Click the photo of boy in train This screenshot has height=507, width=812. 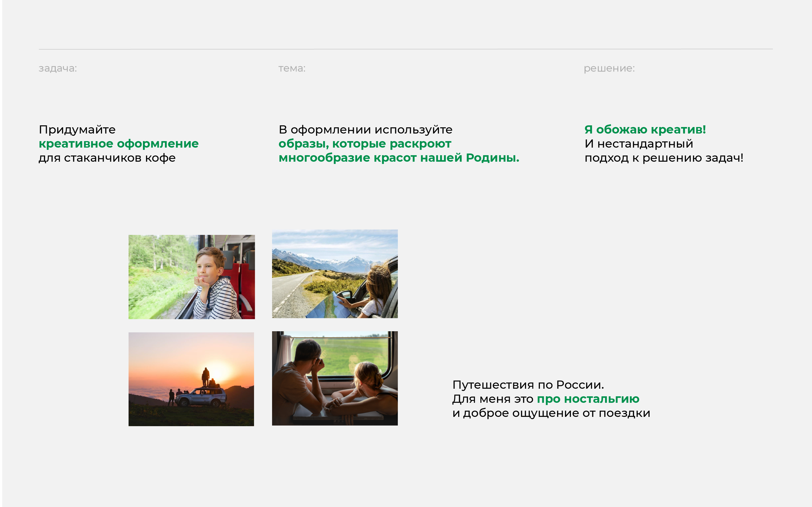click(192, 277)
